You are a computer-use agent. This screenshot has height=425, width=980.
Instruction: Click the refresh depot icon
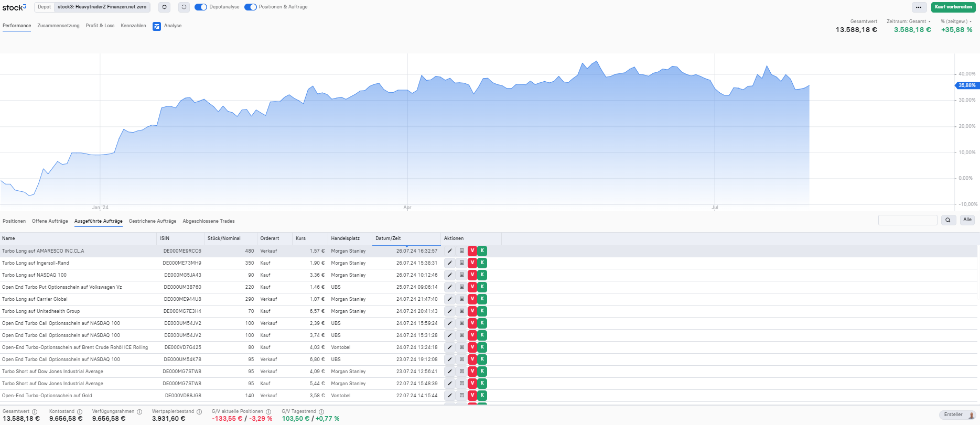184,7
